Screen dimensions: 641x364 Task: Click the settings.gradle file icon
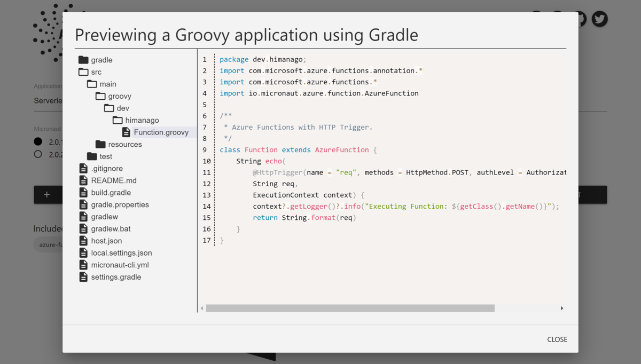(83, 277)
